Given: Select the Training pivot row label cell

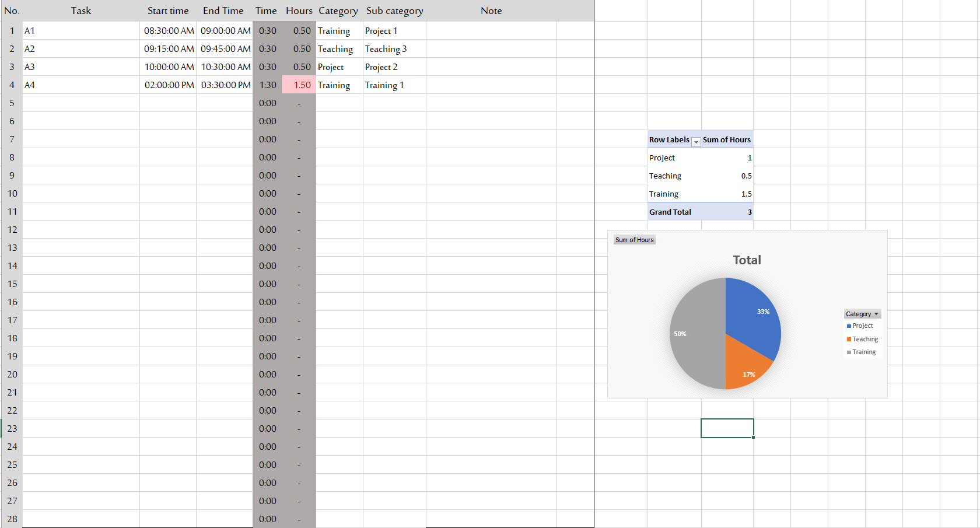Looking at the screenshot, I should [x=664, y=194].
